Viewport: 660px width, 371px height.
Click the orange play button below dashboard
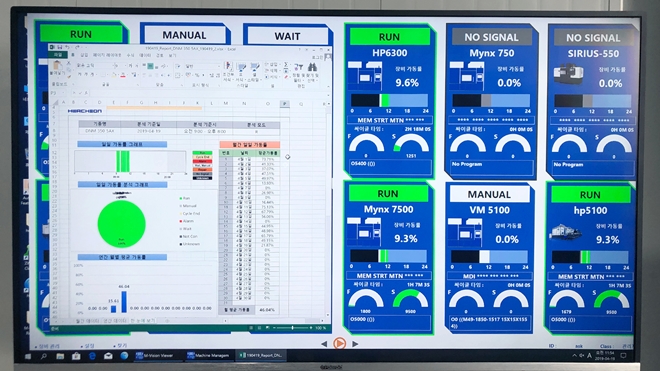click(339, 344)
